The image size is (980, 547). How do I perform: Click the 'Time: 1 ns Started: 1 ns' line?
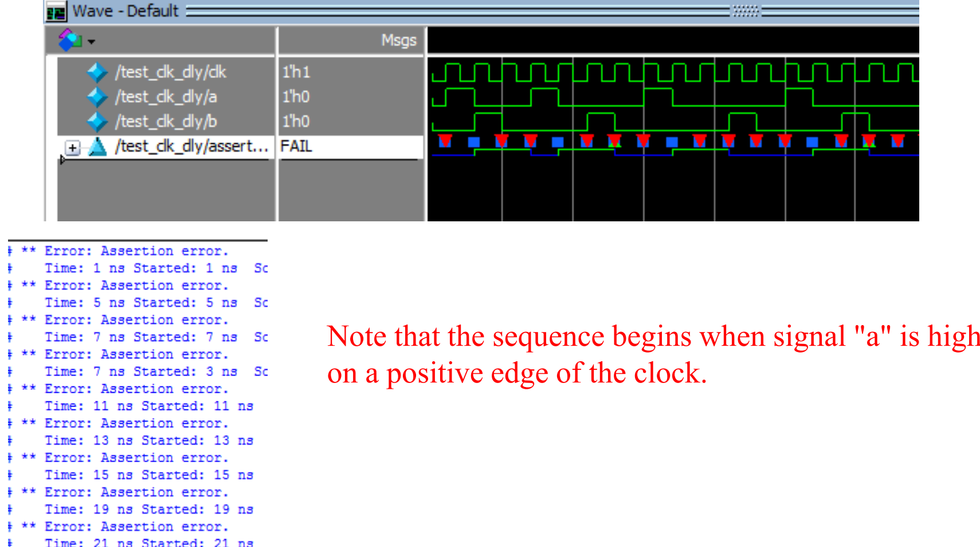coord(140,268)
